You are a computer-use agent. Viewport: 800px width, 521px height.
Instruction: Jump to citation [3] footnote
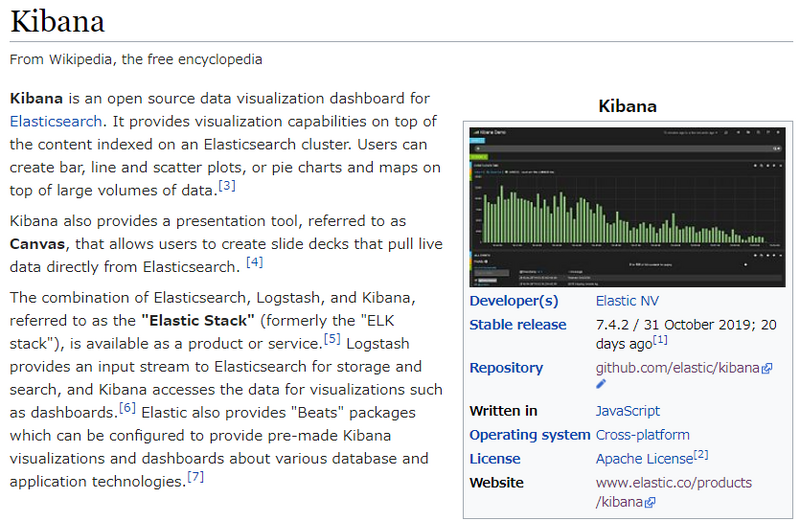[x=227, y=186]
